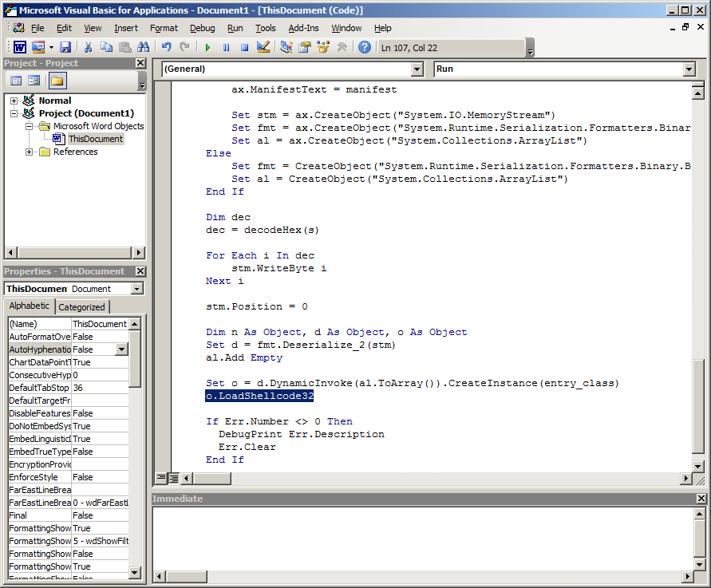Click the View Microsoft Word toolbar icon

pos(19,47)
